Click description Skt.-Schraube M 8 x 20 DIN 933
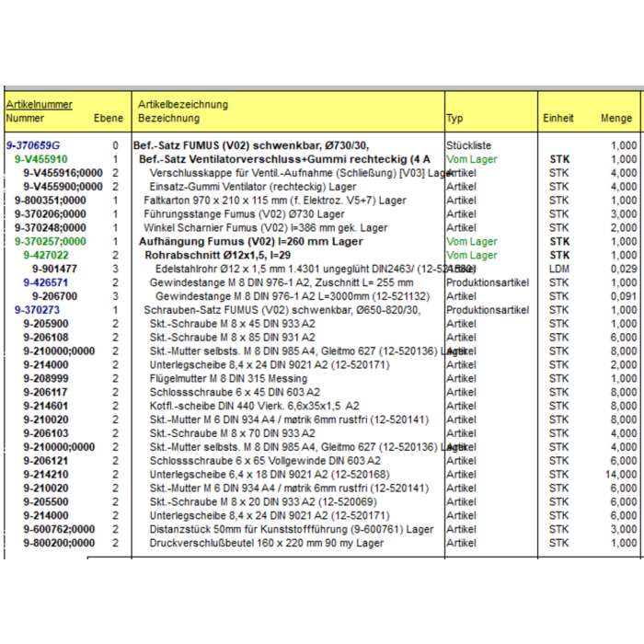 point(263,502)
